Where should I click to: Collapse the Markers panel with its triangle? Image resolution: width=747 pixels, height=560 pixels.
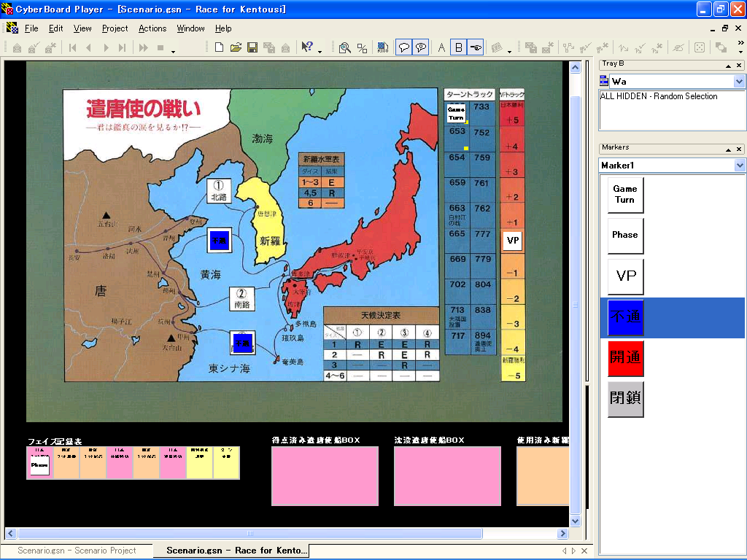coord(728,149)
